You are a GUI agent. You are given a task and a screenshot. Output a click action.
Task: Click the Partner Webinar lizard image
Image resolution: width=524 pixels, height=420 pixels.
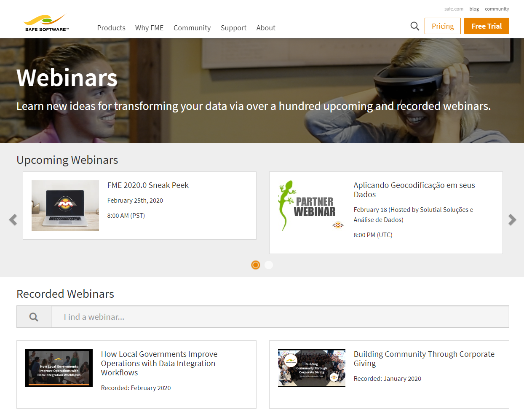311,206
